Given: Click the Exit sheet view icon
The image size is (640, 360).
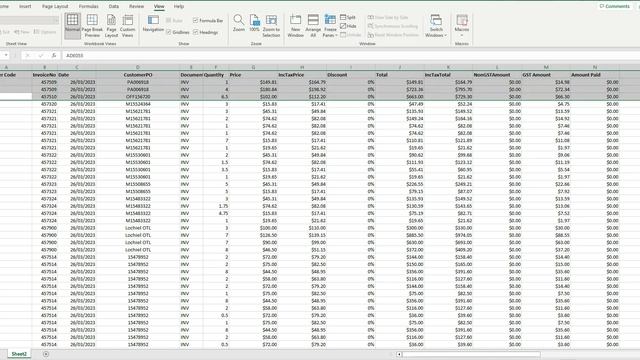Looking at the screenshot, I should tap(5, 32).
